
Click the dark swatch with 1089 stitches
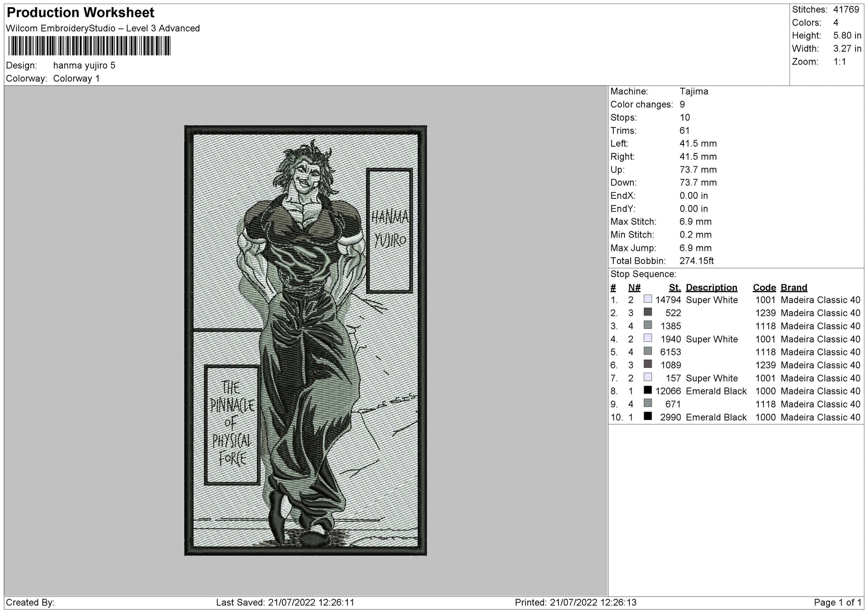pos(648,364)
